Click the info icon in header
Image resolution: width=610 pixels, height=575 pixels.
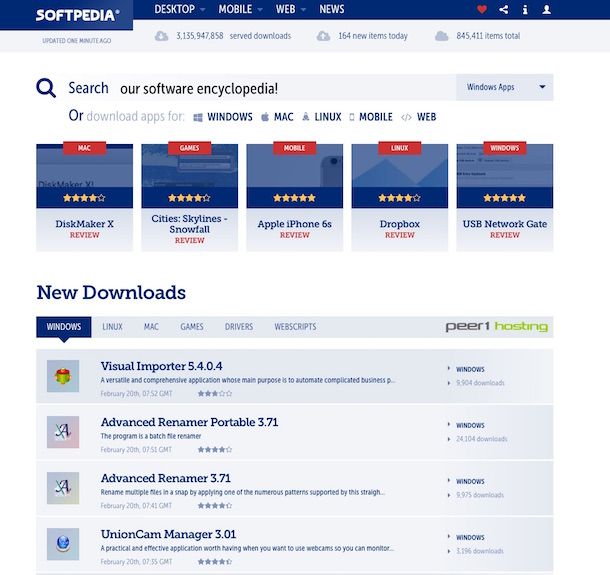(x=525, y=9)
